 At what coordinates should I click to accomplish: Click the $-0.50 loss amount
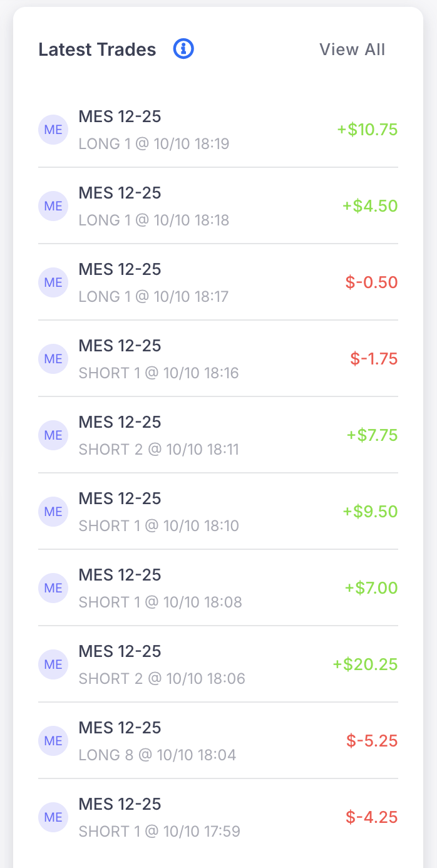371,282
